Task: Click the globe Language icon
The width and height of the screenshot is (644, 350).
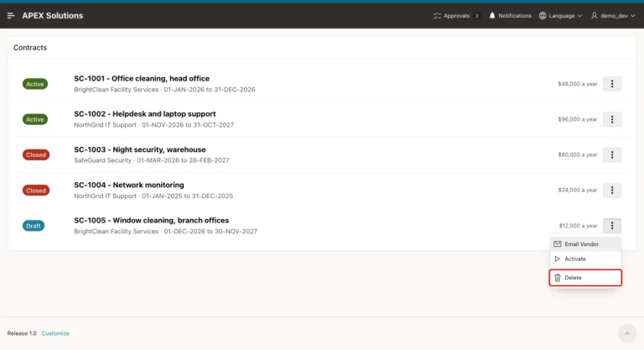Action: (543, 16)
